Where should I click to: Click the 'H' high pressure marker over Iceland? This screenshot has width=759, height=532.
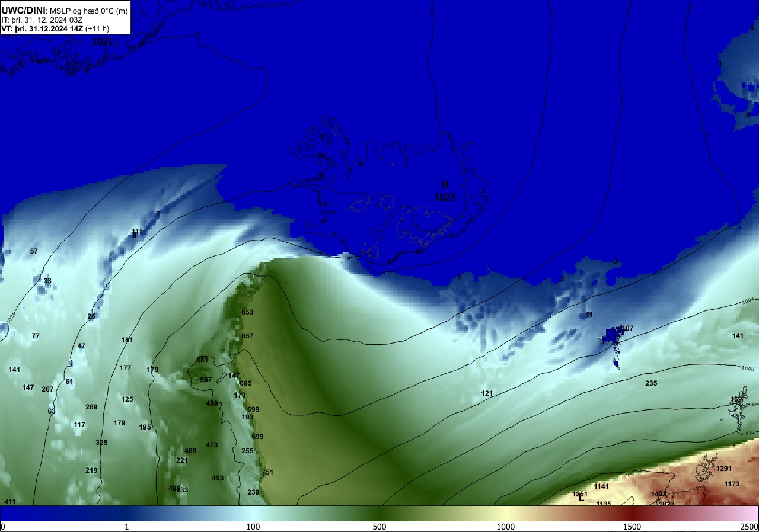(x=445, y=185)
